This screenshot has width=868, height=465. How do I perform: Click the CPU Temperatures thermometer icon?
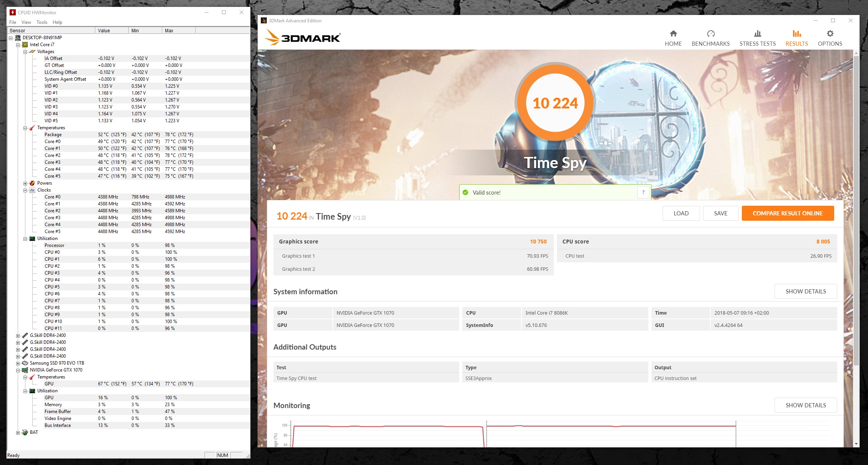(32, 128)
